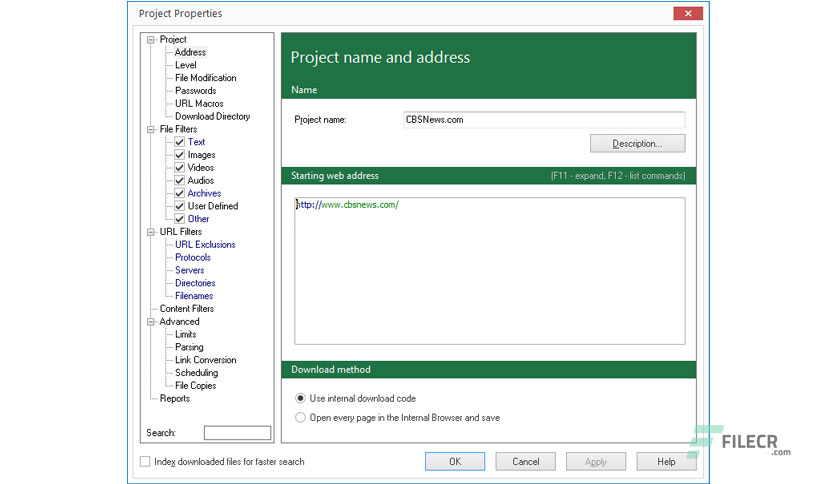Open the File Modification page
Viewport: 836px width, 484px height.
[206, 78]
